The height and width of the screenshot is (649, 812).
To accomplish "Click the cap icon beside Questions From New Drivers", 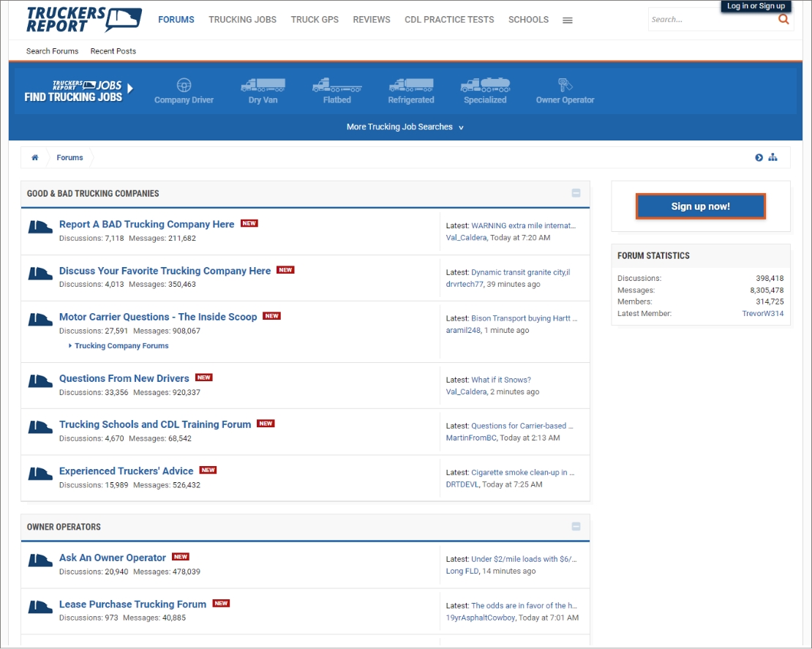I will click(x=40, y=381).
